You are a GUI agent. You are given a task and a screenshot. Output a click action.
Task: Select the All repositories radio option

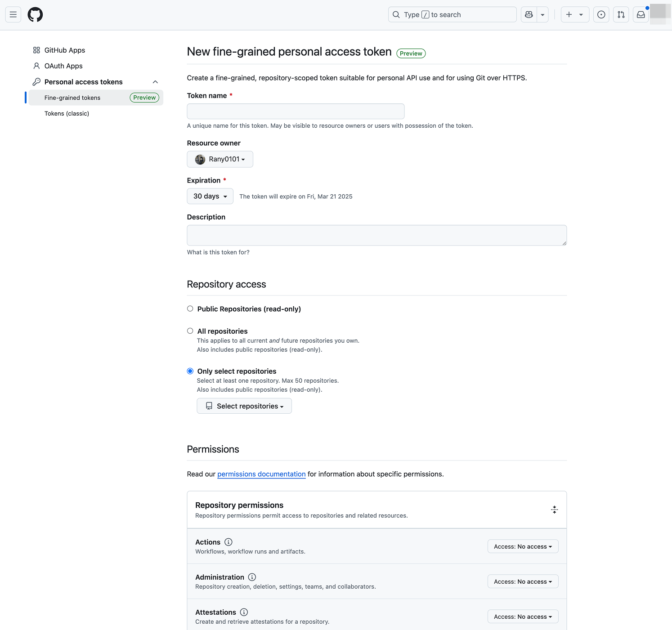click(190, 331)
